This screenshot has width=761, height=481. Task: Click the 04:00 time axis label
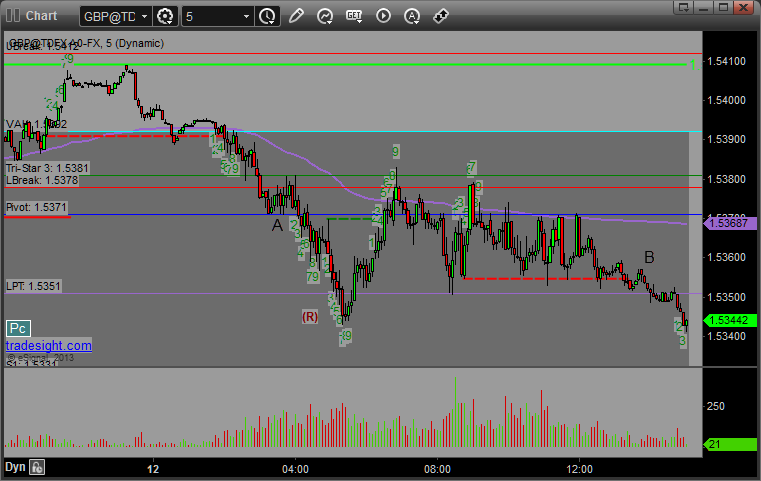(x=295, y=469)
